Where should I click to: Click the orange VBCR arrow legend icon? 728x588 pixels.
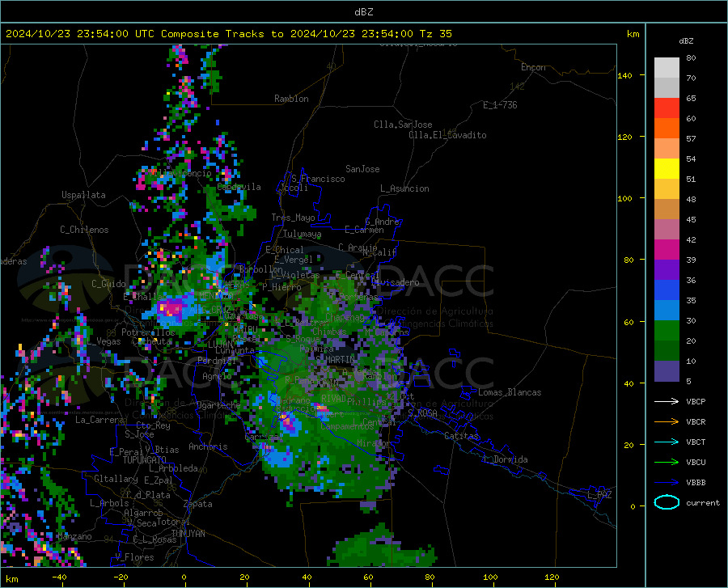(667, 421)
